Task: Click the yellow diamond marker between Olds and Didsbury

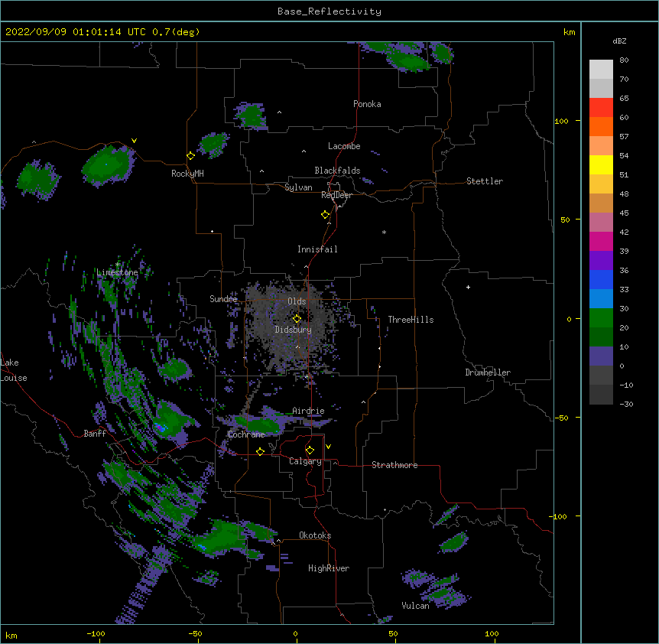Action: click(x=297, y=319)
